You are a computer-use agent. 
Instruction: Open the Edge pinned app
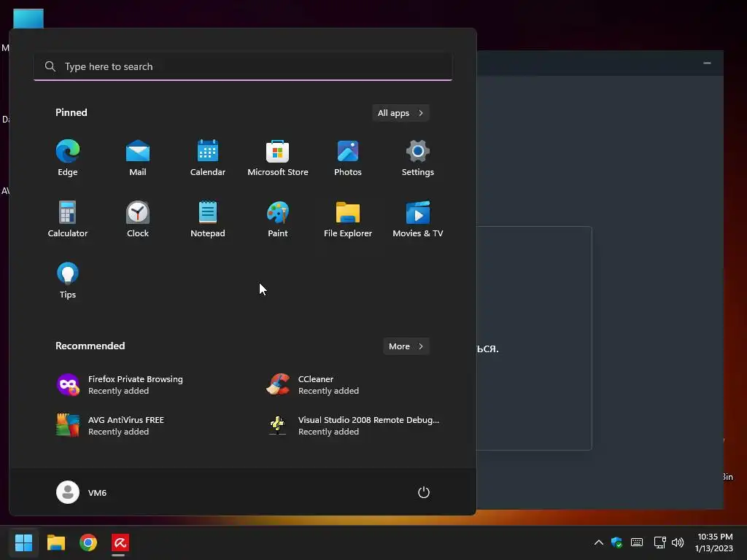point(68,158)
